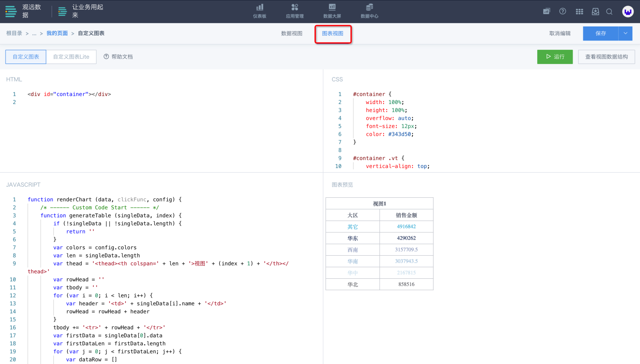Image resolution: width=640 pixels, height=364 pixels.
Task: Click the 视图1 table header
Action: click(x=379, y=204)
